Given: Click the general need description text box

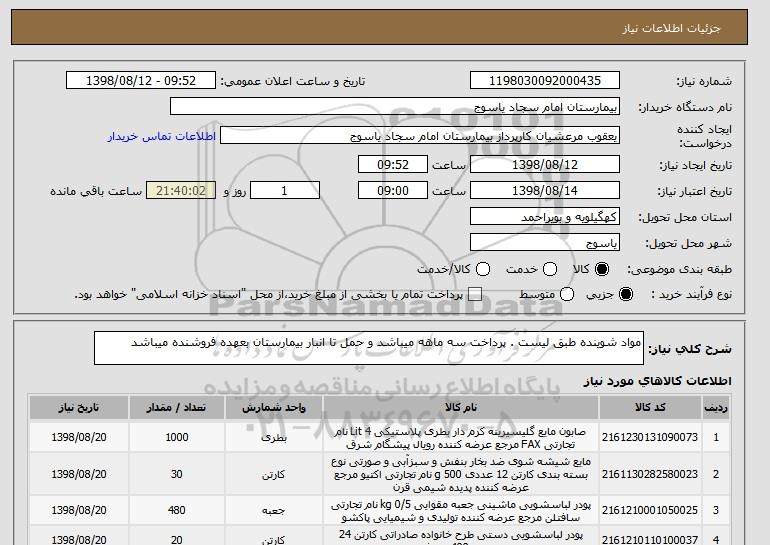Looking at the screenshot, I should pyautogui.click(x=369, y=348).
